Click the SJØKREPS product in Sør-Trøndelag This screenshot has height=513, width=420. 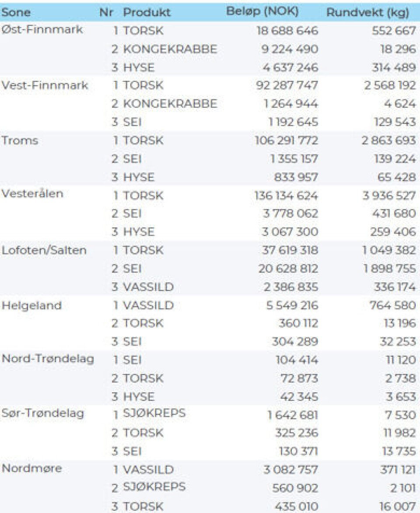154,413
